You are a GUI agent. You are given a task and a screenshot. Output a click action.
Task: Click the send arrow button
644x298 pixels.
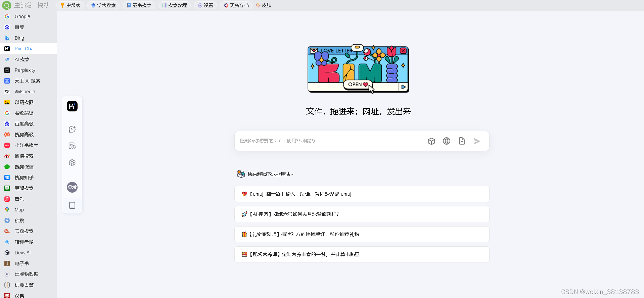[477, 141]
